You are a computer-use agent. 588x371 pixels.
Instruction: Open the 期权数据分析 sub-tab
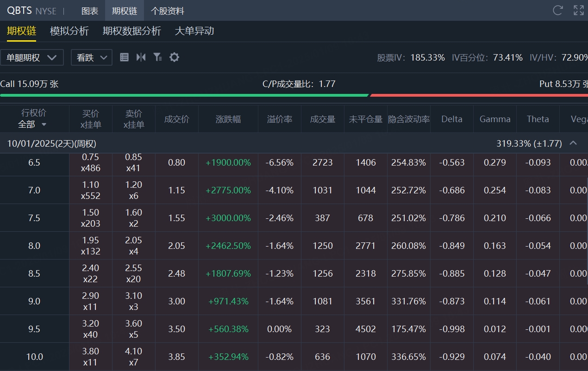(132, 31)
